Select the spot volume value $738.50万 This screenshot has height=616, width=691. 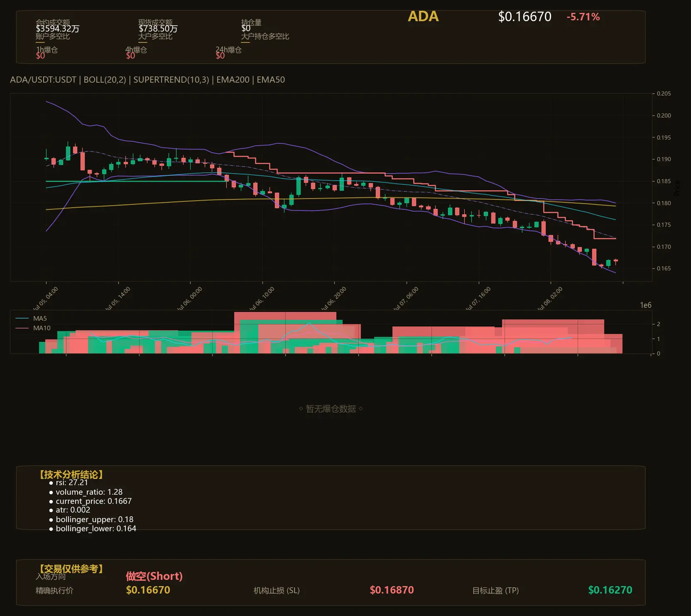(158, 29)
